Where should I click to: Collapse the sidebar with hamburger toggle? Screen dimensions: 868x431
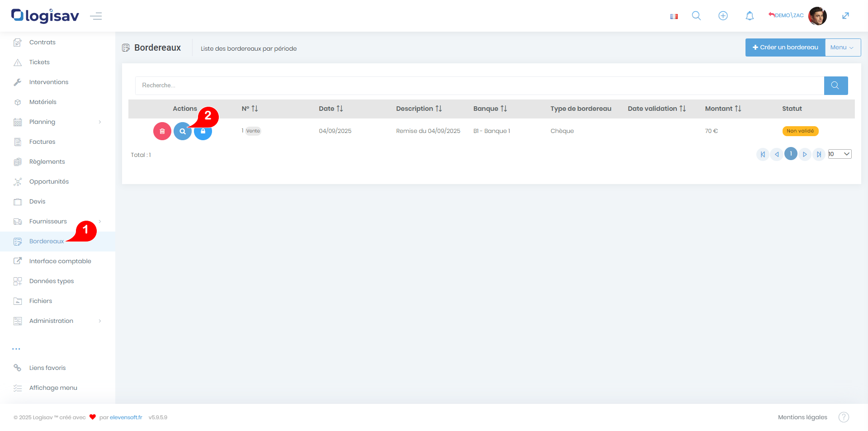click(96, 16)
